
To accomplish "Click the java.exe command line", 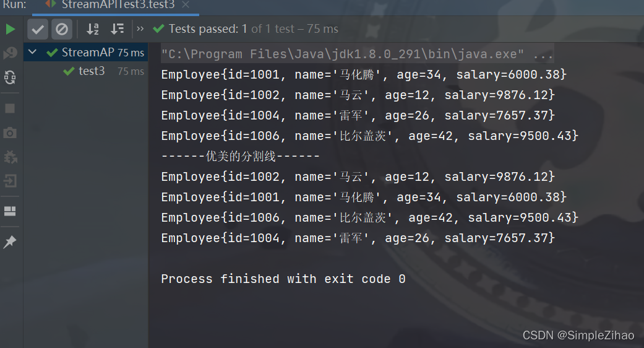I will pyautogui.click(x=357, y=54).
